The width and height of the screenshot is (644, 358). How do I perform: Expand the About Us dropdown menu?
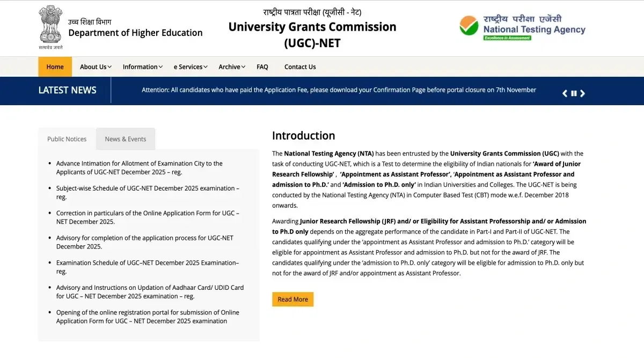click(x=96, y=67)
